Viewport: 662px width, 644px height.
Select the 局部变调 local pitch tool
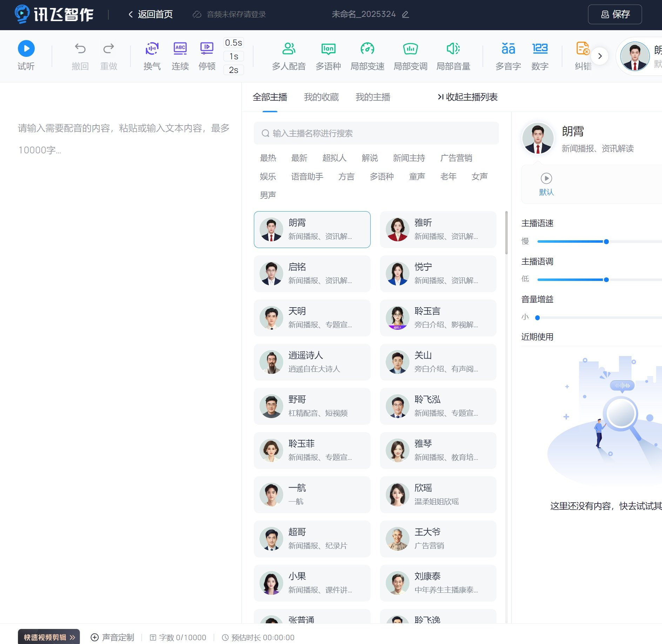(410, 49)
